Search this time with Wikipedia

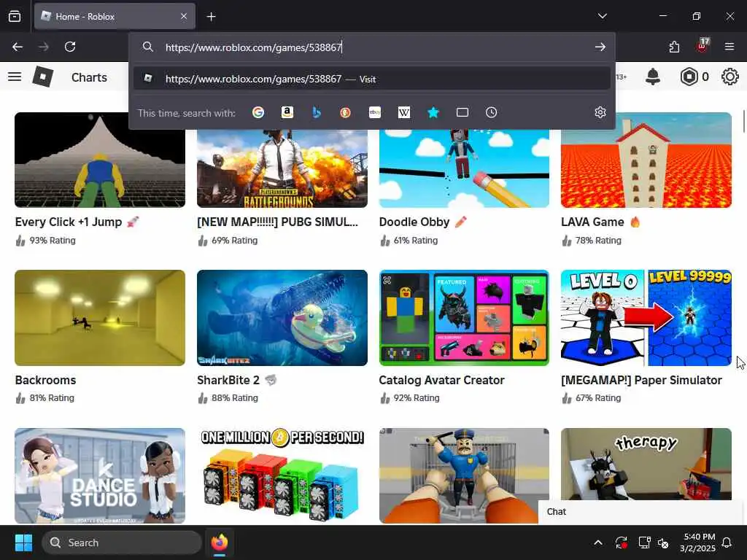click(x=404, y=112)
